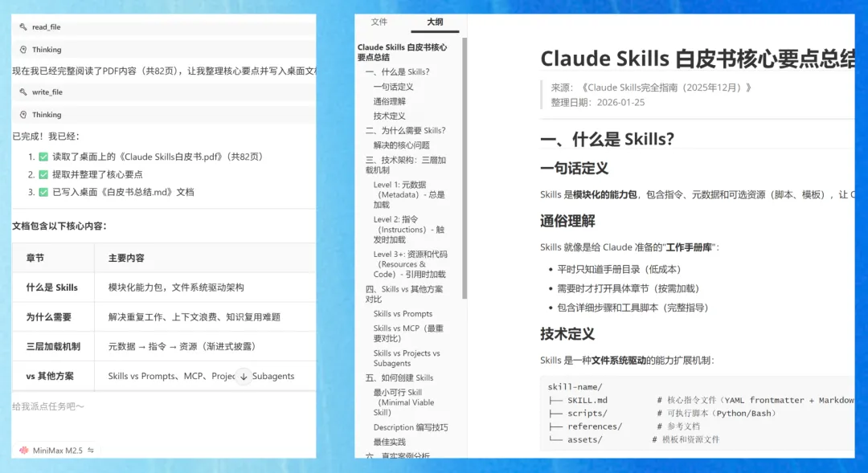Jump to outline item Level 1: 元数据 (Metadata)

tap(409, 194)
